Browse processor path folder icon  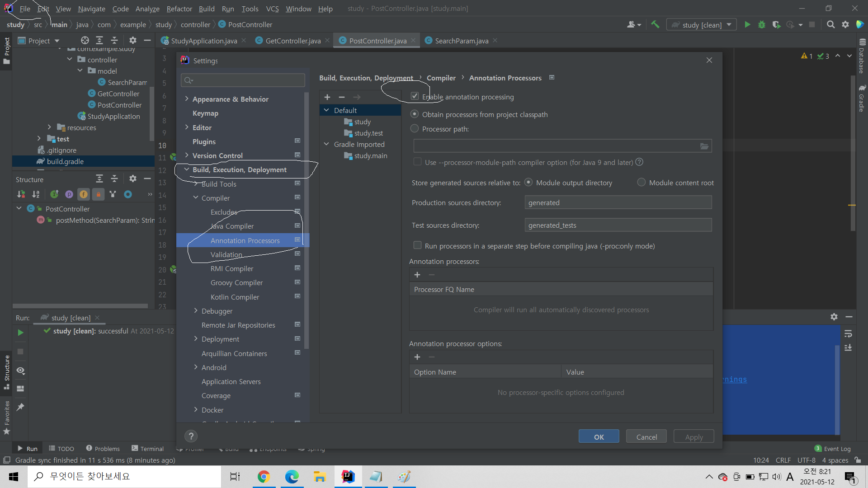[704, 146]
